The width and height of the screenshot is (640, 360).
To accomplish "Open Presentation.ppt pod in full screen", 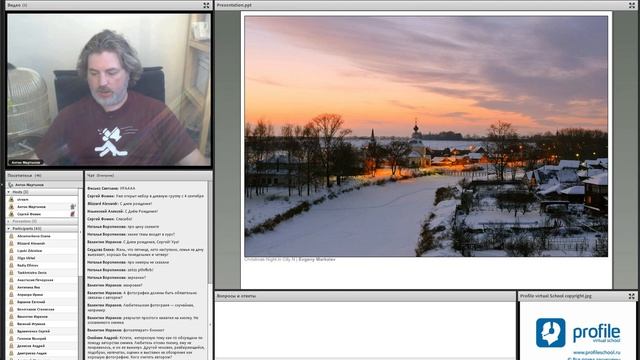I will 632,5.
